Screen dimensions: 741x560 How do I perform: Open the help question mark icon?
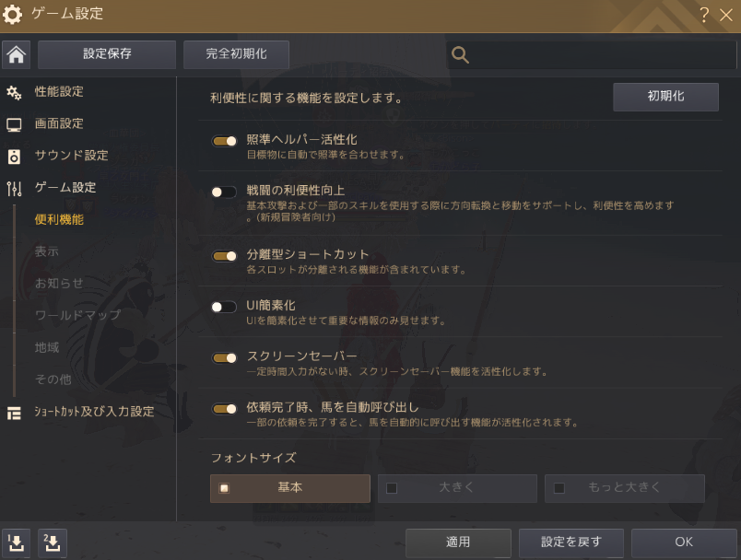pyautogui.click(x=703, y=15)
